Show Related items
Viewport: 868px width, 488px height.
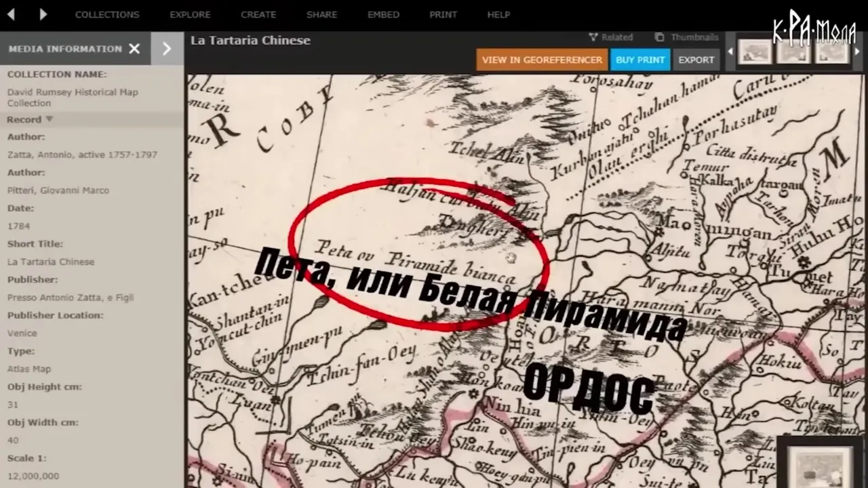coord(616,37)
